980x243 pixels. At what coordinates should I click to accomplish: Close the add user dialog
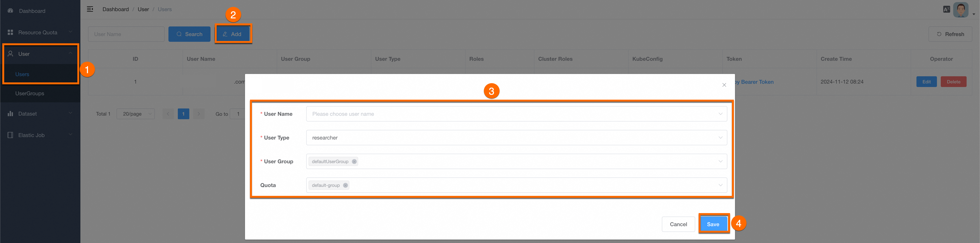724,85
